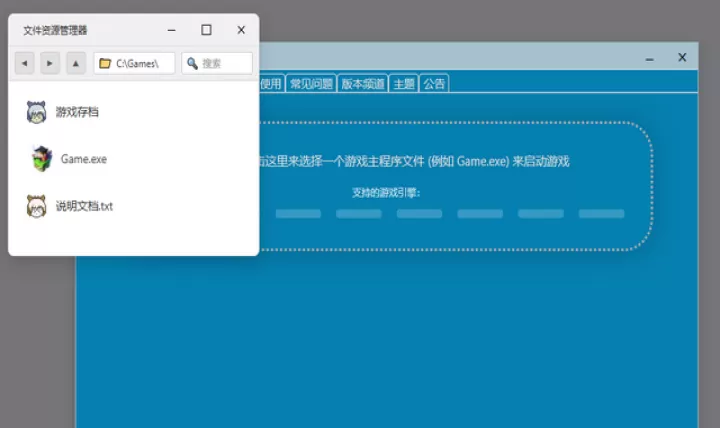Click the folder icon in address bar
Screen dimensions: 720x428
(105, 63)
